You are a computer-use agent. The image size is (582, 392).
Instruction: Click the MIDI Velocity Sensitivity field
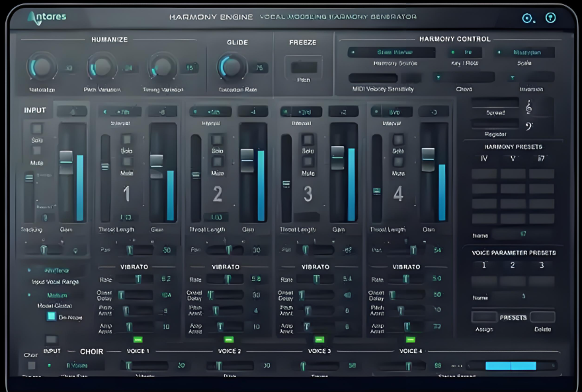(373, 78)
